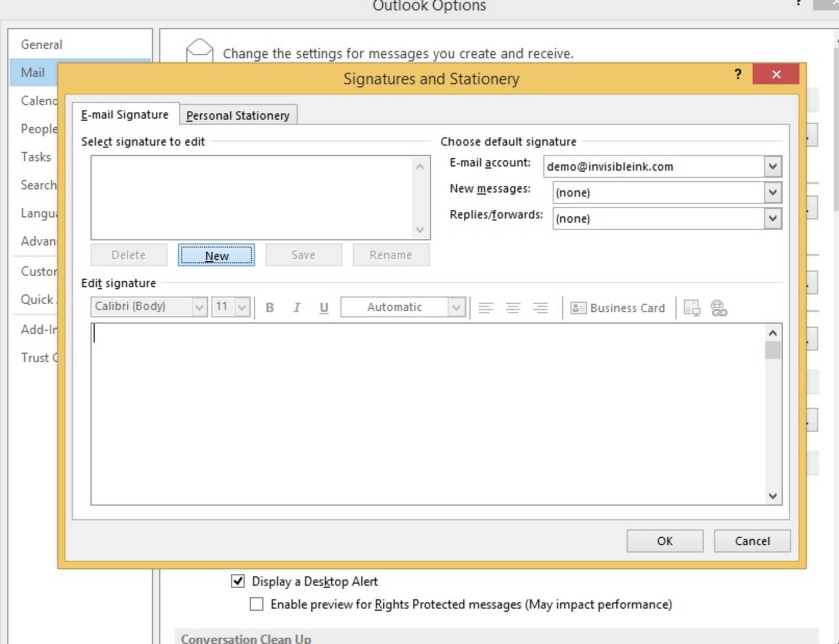Open help for Signatures and Stationery dialog
This screenshot has width=839, height=644.
[738, 74]
